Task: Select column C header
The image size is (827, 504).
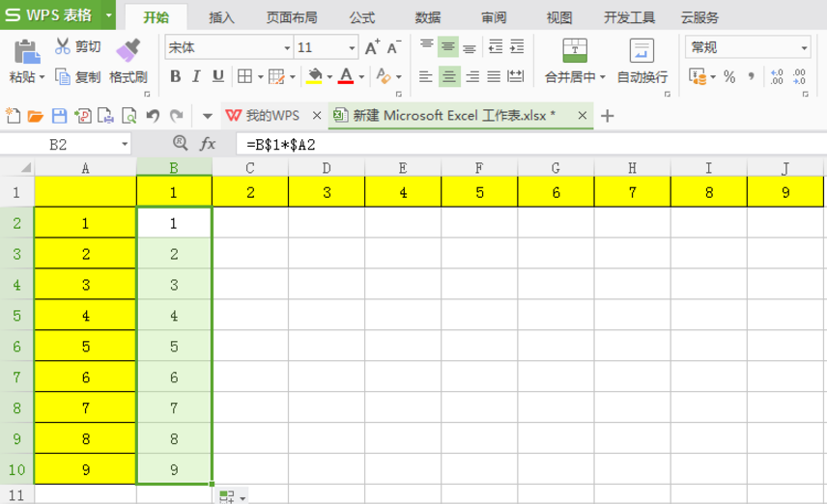Action: (x=250, y=168)
